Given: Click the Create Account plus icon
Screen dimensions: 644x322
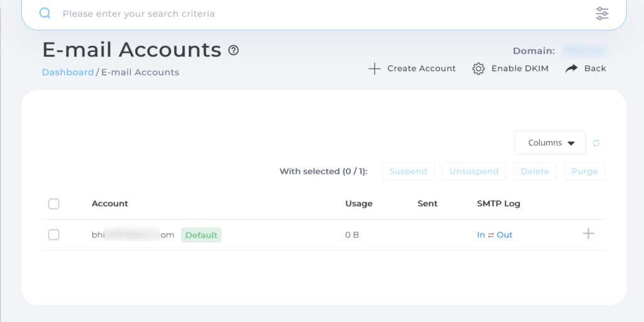Looking at the screenshot, I should click(x=374, y=69).
